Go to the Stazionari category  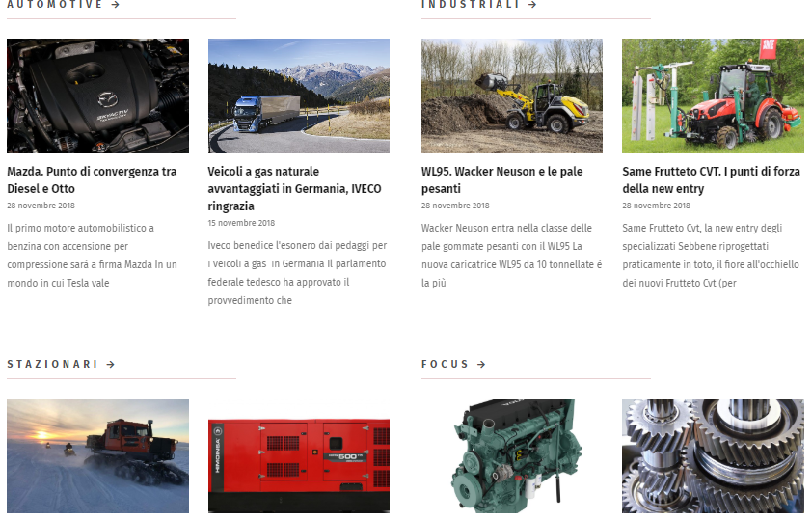52,364
